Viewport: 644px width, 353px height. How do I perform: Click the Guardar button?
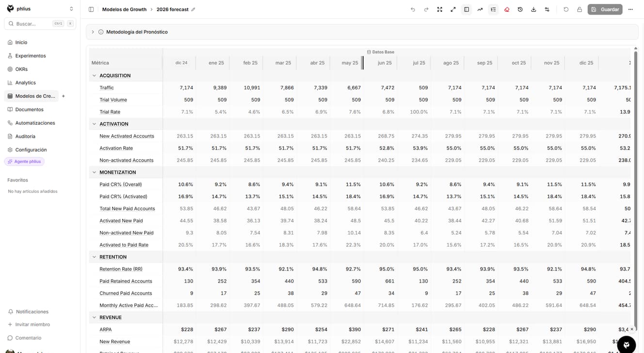[605, 9]
